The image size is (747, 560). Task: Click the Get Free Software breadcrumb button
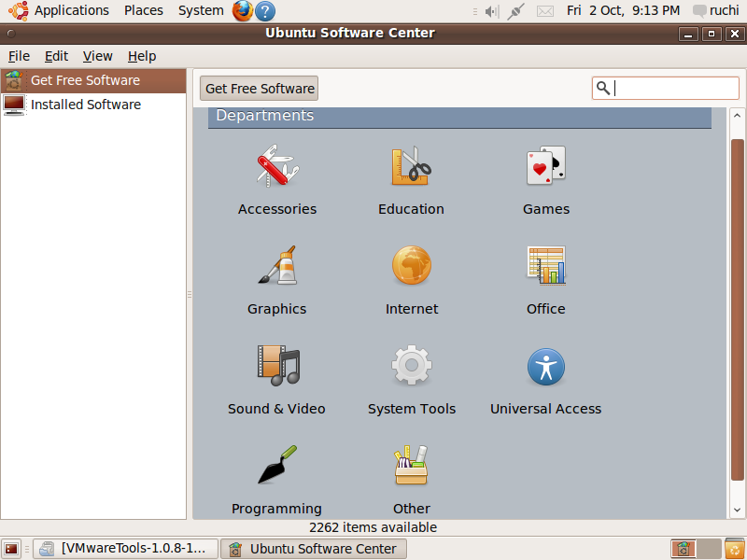point(260,89)
